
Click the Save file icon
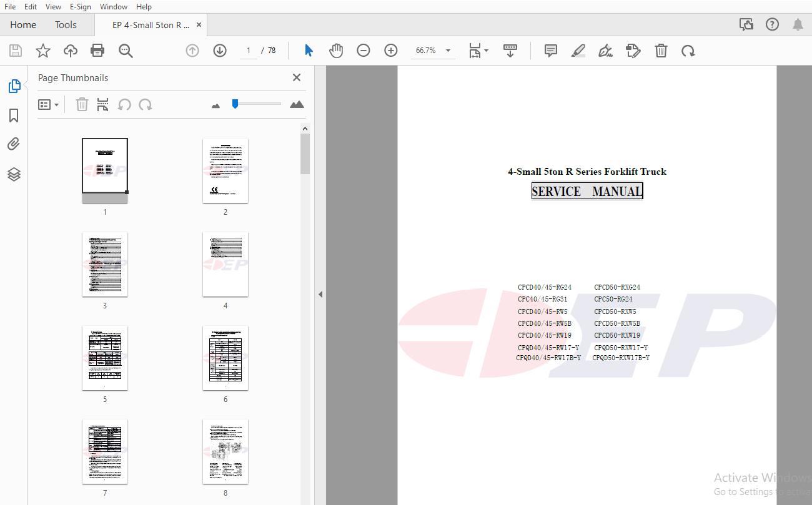click(15, 51)
